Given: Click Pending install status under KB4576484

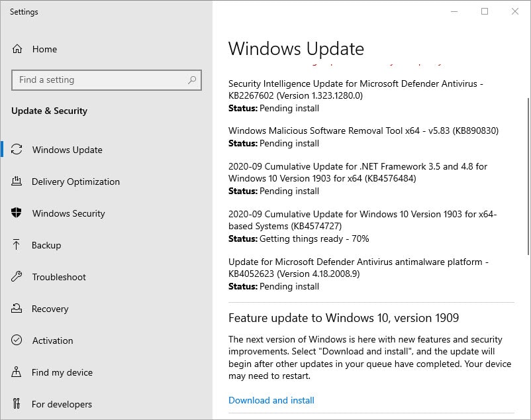Looking at the screenshot, I should (289, 191).
